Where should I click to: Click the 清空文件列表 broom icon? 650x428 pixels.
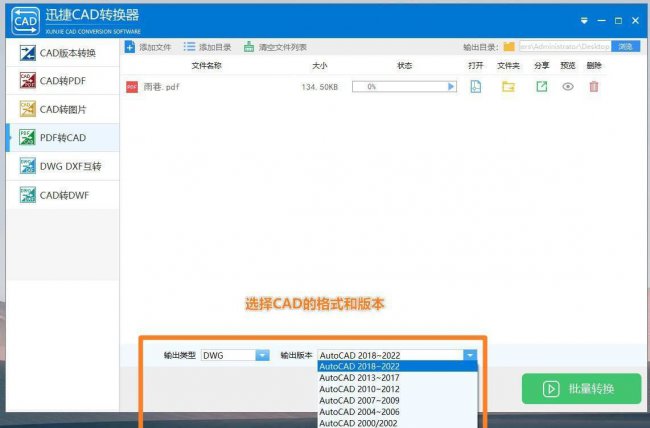[249, 46]
